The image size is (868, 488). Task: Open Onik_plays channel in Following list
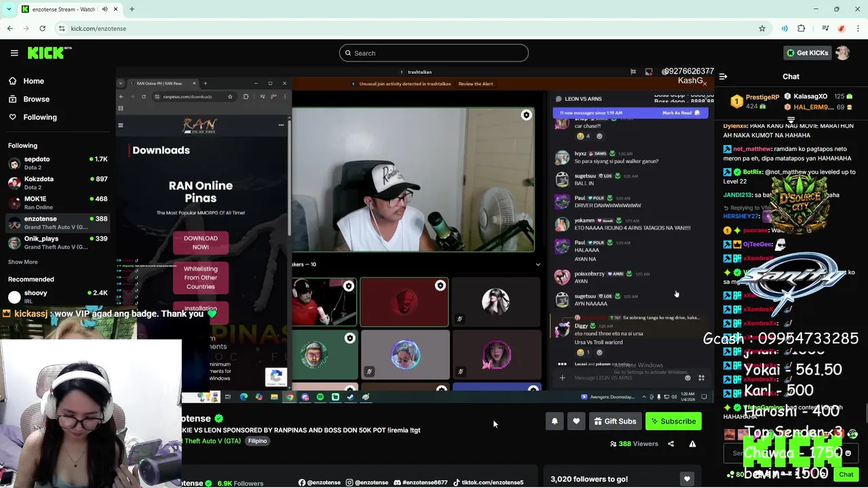coord(58,243)
